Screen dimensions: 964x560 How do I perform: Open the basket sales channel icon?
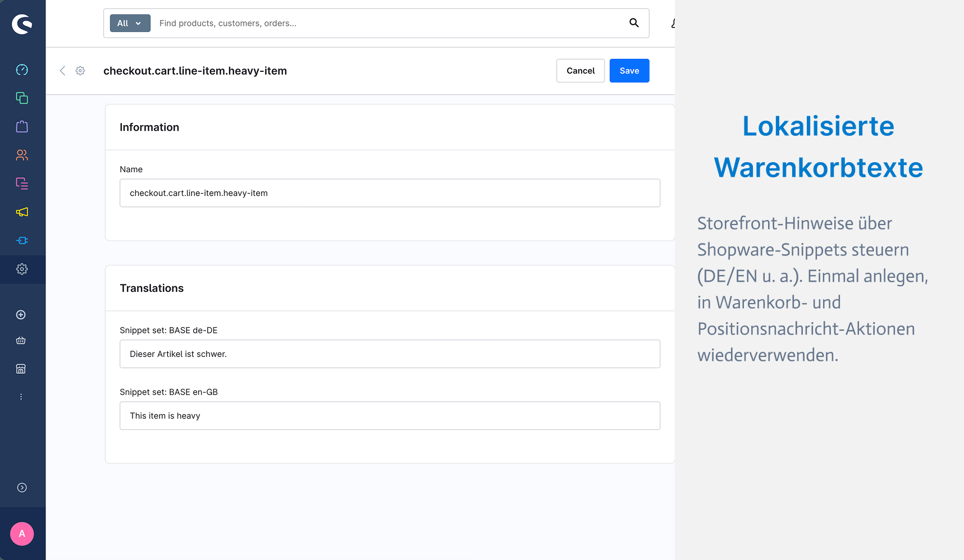coord(21,341)
